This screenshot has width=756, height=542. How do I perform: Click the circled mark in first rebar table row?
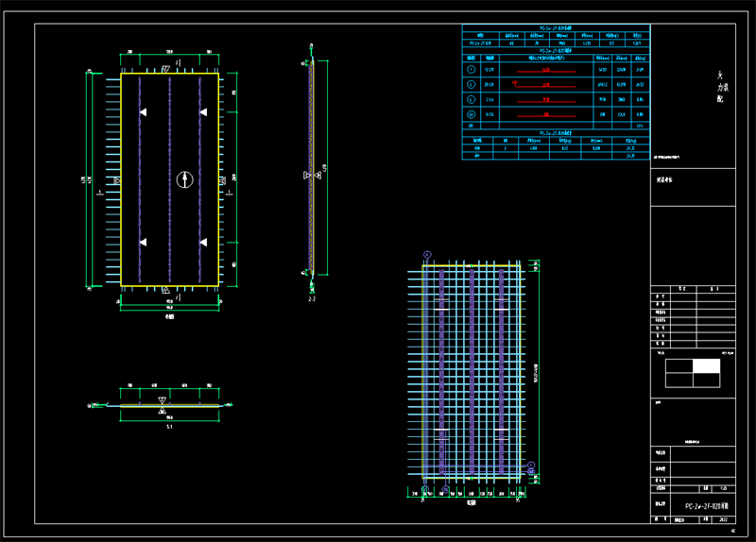point(471,69)
